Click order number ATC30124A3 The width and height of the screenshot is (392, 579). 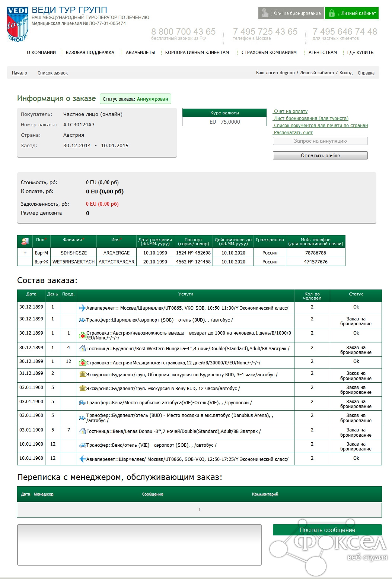click(79, 125)
